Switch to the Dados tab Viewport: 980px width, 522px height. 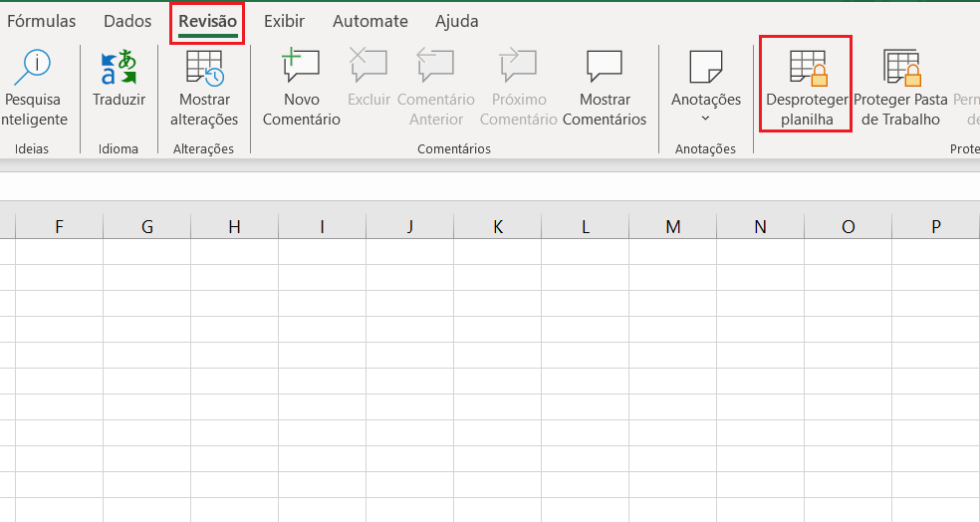(127, 21)
